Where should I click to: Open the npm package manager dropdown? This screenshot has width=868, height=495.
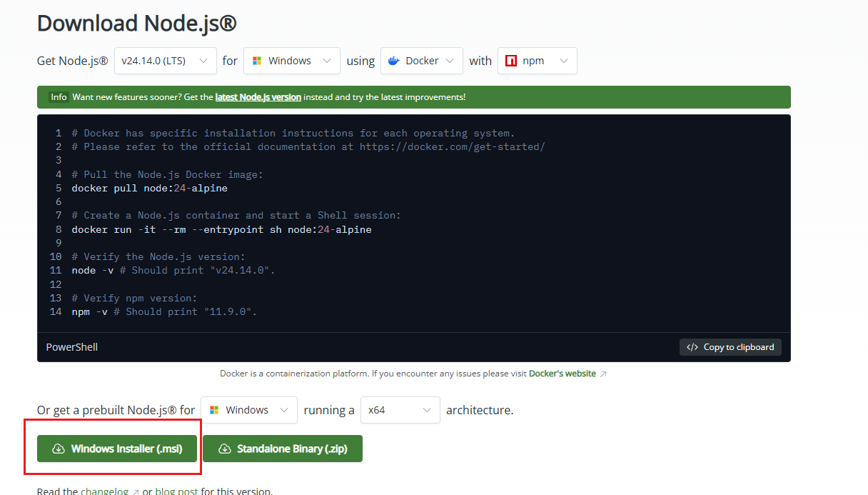click(538, 61)
